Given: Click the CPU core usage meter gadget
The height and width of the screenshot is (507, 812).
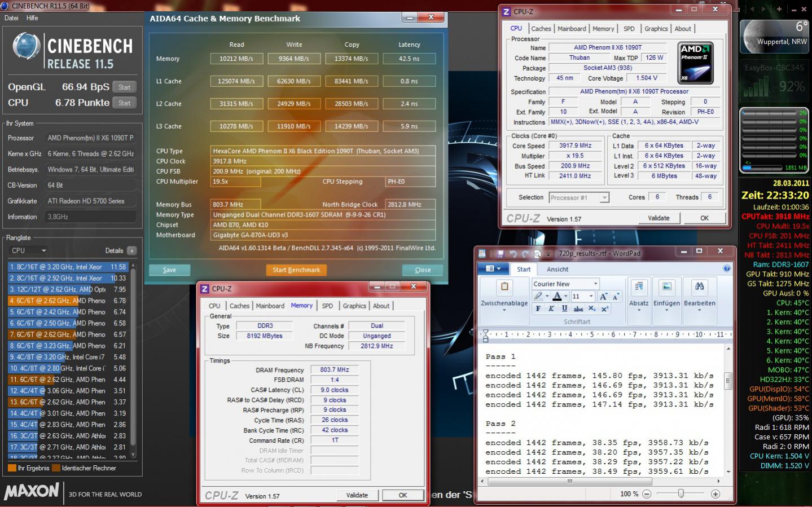Looking at the screenshot, I should [774, 140].
